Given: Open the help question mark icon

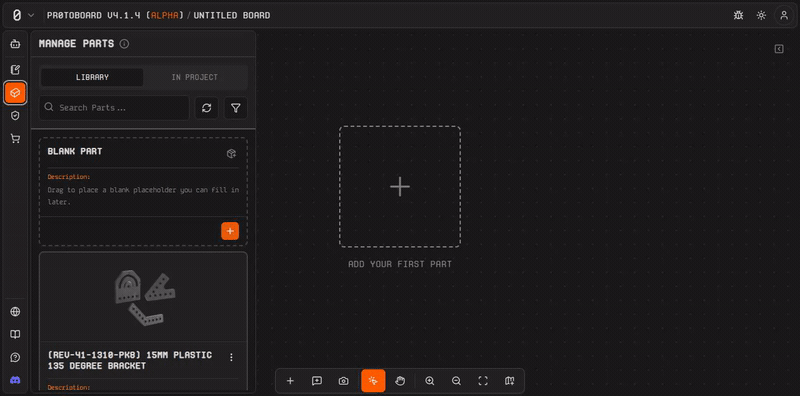Looking at the screenshot, I should pyautogui.click(x=15, y=357).
